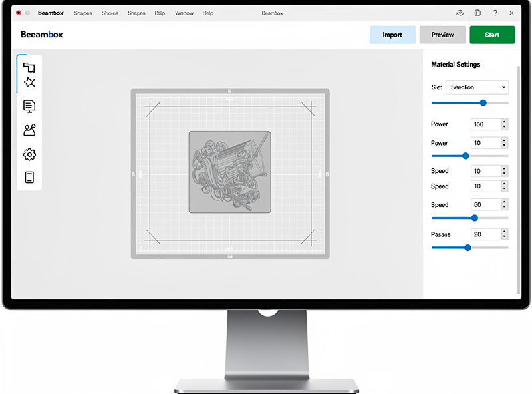The width and height of the screenshot is (532, 394).
Task: Expand the Seection dropdown
Action: (x=477, y=87)
